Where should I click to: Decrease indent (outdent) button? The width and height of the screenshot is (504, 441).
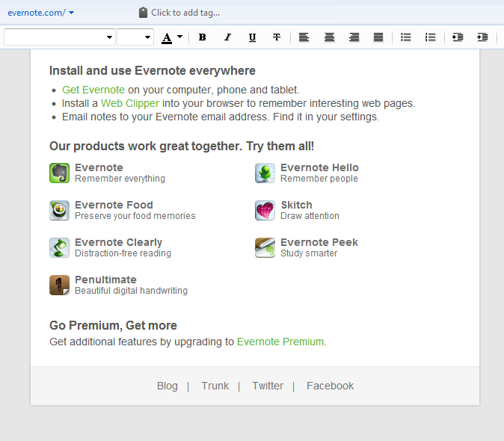[458, 37]
